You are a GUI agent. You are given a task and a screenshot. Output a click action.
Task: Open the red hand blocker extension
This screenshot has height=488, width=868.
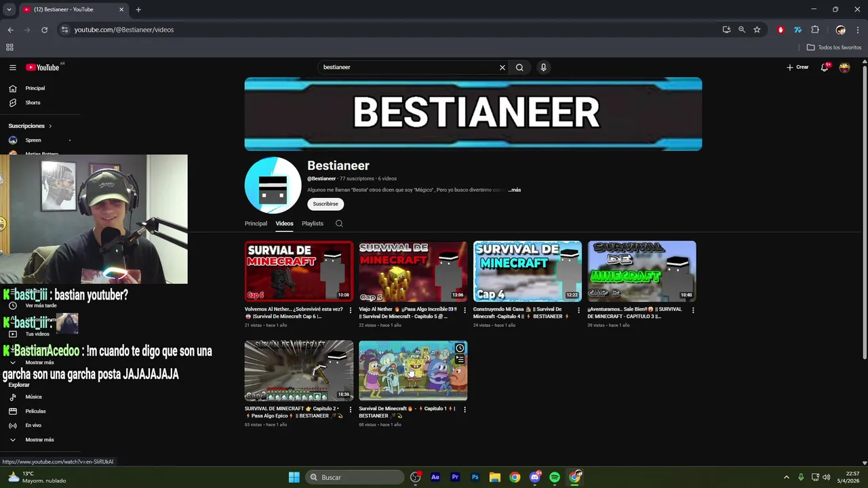781,30
